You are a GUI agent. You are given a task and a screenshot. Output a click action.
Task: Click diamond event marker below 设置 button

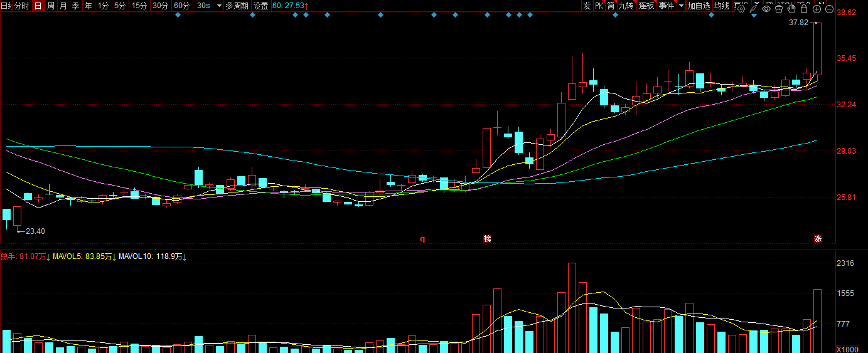252,15
